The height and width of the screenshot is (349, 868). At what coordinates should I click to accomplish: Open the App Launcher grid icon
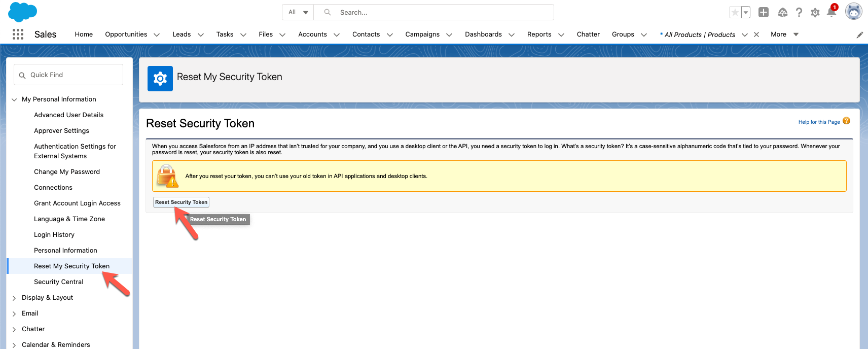click(18, 34)
